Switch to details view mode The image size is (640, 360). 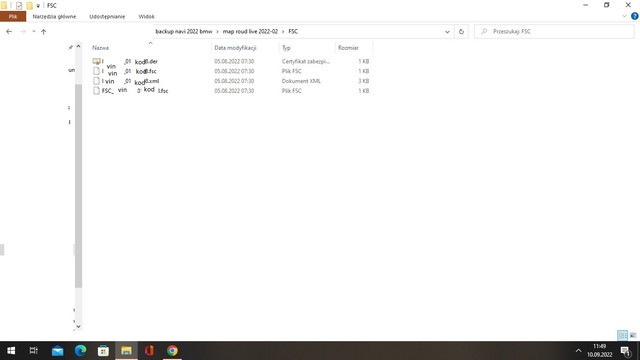[x=622, y=335]
